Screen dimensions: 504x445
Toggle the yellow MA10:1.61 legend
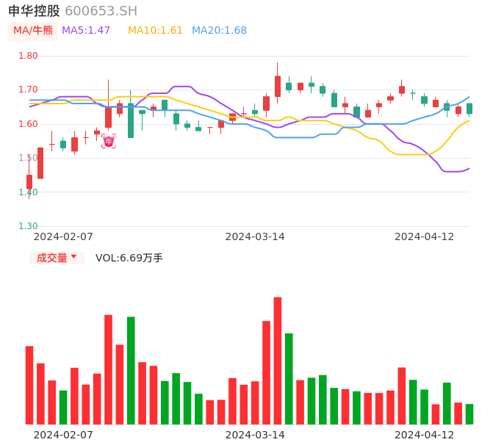coord(155,31)
